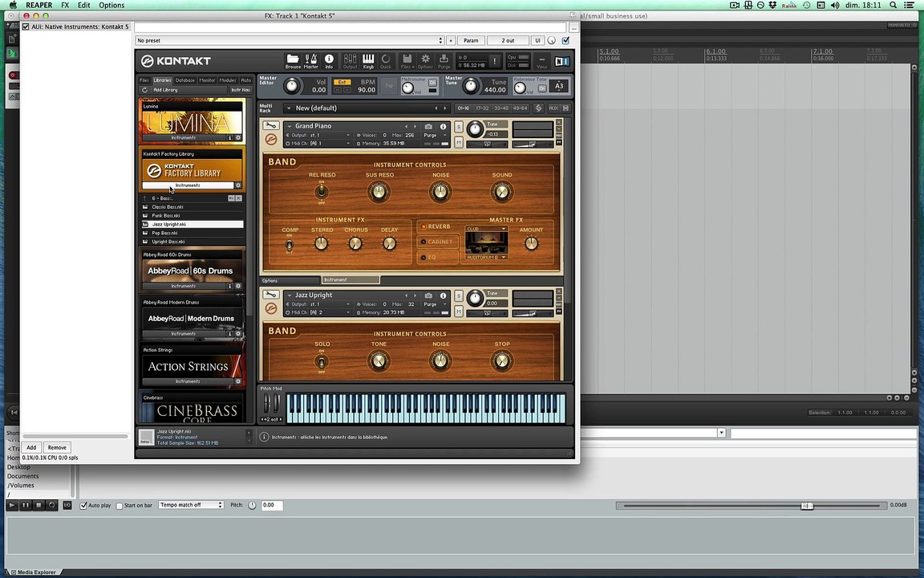This screenshot has width=924, height=578.
Task: Click the Remove button in FX window
Action: coord(57,448)
